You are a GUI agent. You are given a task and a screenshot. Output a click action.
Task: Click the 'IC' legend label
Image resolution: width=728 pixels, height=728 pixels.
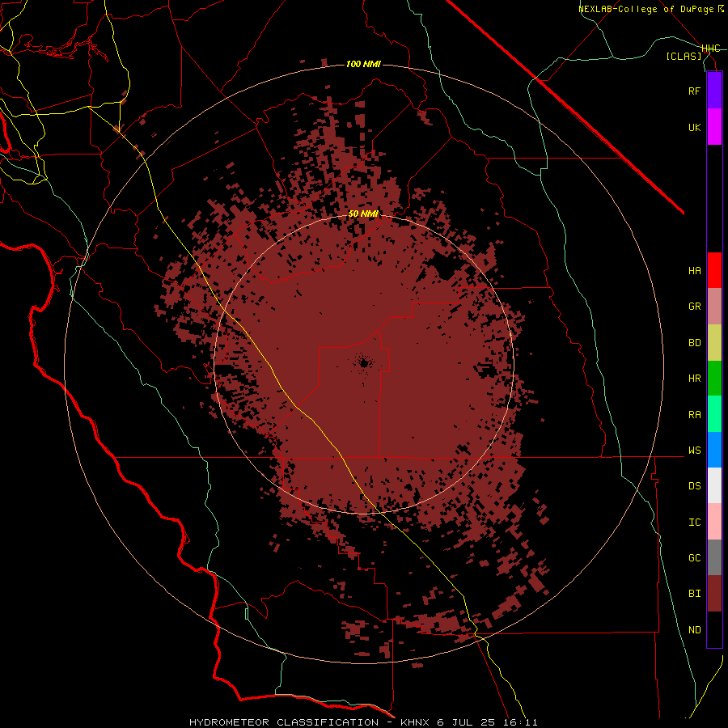(694, 523)
